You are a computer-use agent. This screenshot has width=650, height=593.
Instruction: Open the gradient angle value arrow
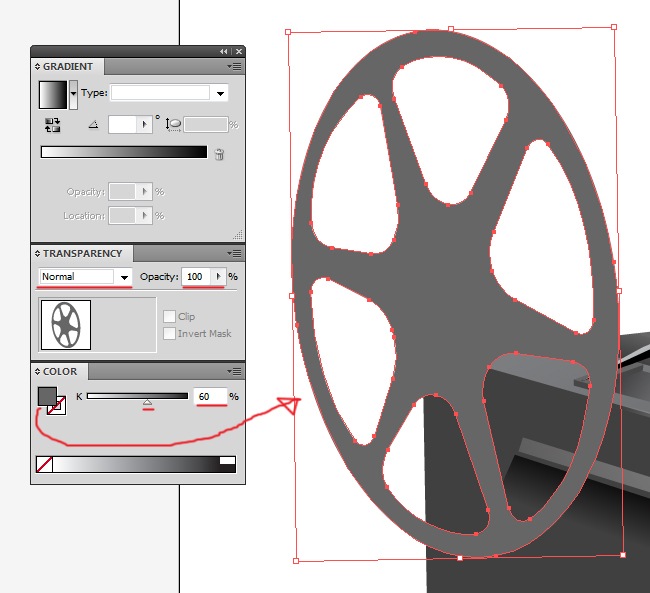(144, 124)
